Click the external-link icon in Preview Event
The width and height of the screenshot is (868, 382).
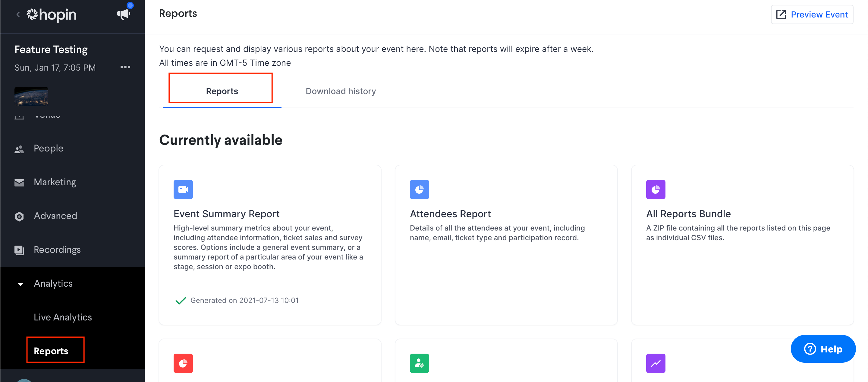pos(781,14)
